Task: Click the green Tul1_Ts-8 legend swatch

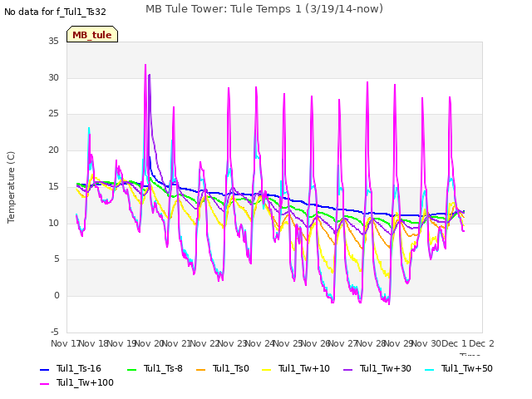Action: click(x=131, y=369)
